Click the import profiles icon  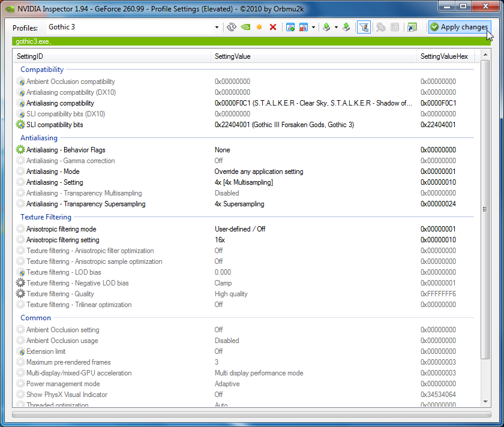click(346, 28)
